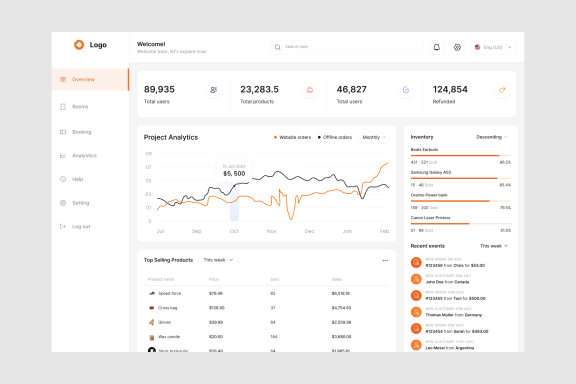Sort by the Sold column header

(x=274, y=279)
